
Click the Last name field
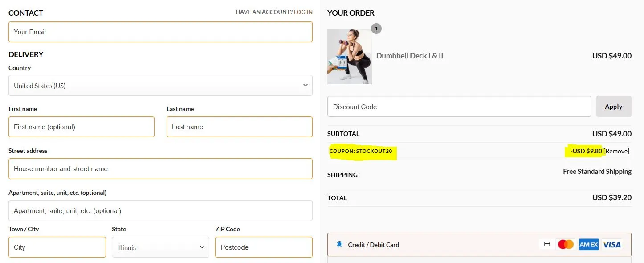(x=239, y=127)
